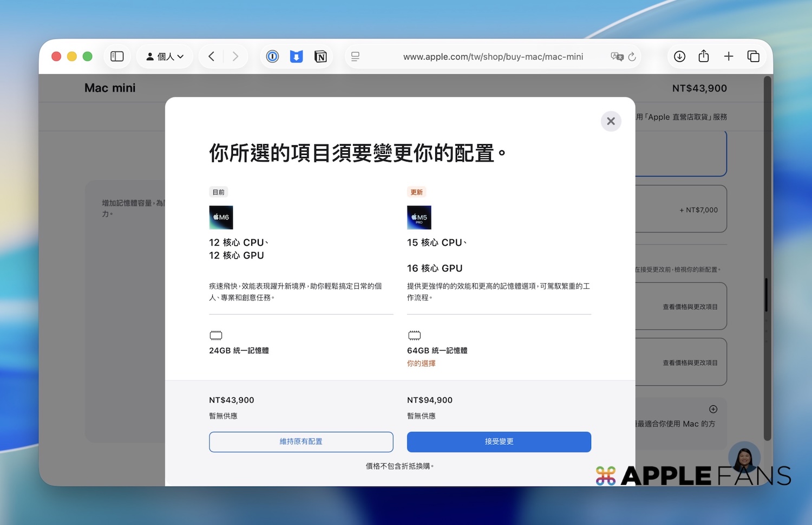Show the Safari downloads list
Screen dimensions: 812x525
click(679, 56)
